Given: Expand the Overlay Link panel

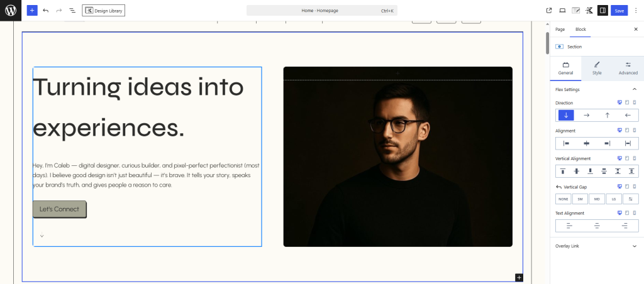Looking at the screenshot, I should click(x=597, y=246).
